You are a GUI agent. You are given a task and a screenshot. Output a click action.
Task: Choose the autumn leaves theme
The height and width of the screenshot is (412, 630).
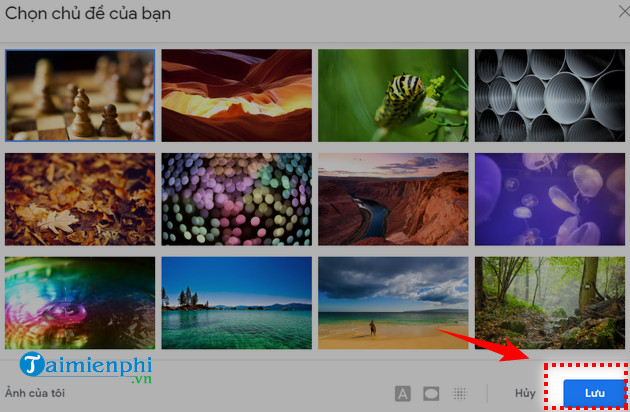coord(79,198)
